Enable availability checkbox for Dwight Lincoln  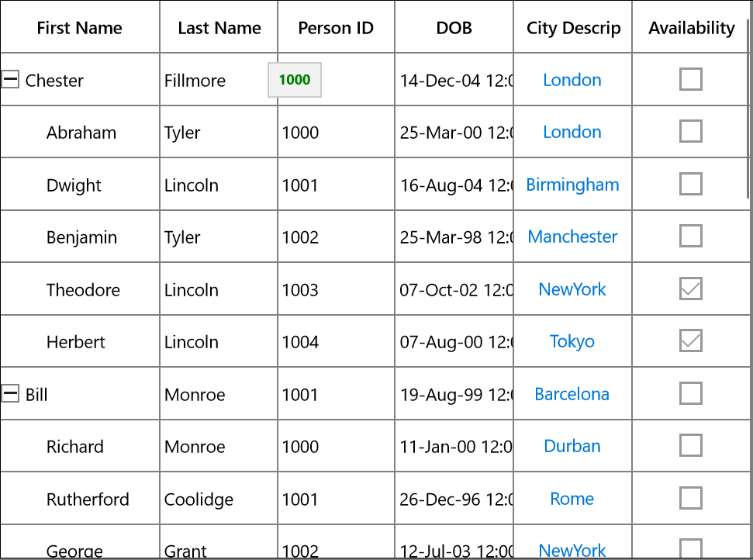(x=690, y=184)
